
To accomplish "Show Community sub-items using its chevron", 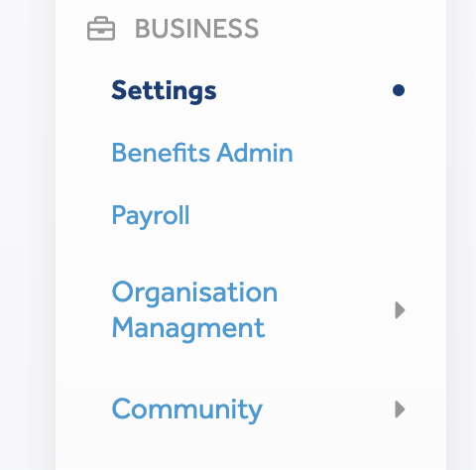I will coord(400,410).
